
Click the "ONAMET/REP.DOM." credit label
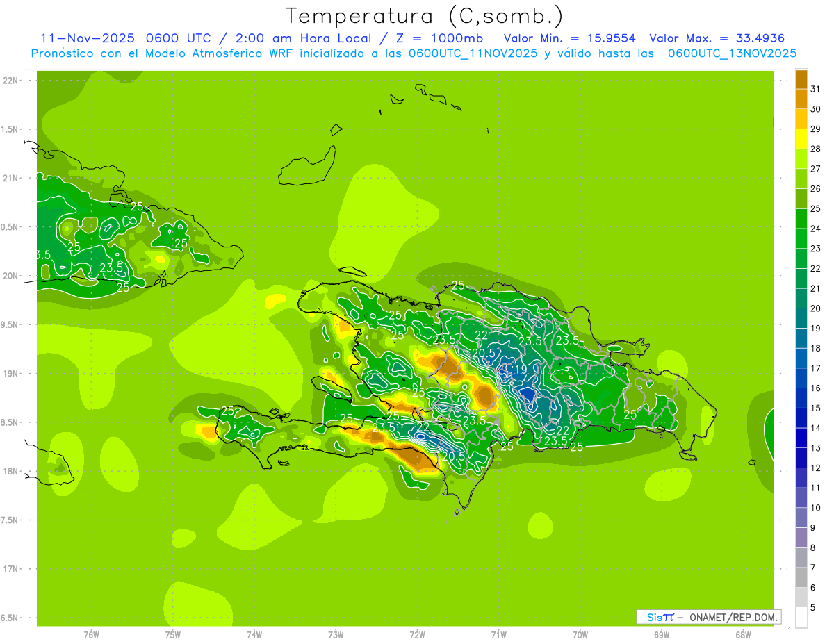(x=733, y=617)
